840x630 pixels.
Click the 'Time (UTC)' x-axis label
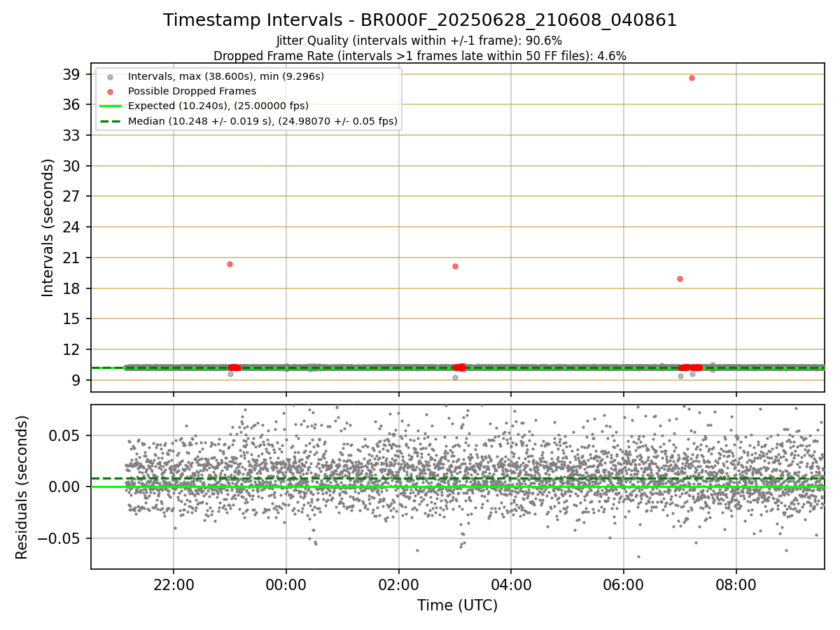tap(458, 605)
